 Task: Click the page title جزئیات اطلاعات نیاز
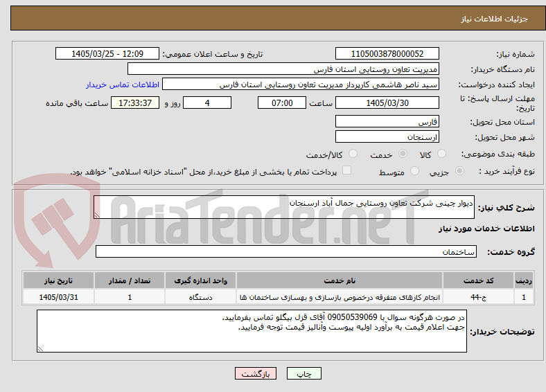(495, 19)
